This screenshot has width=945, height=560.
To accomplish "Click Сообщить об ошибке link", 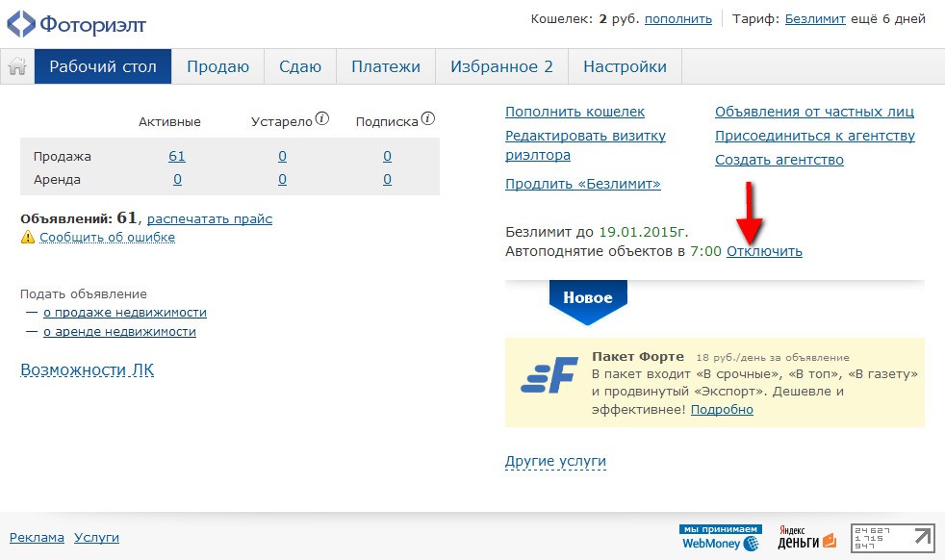I will click(107, 237).
